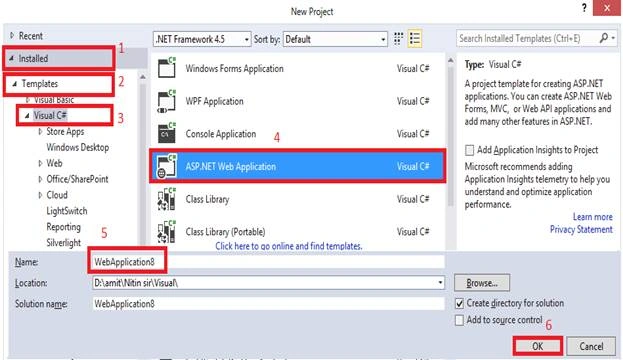This screenshot has height=360, width=623.
Task: Open the Sort by Default dropdown
Action: (335, 39)
